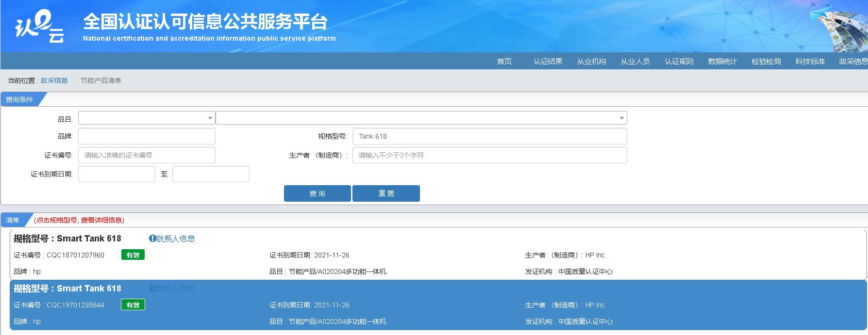Navigate to 科技标准 section

click(810, 62)
